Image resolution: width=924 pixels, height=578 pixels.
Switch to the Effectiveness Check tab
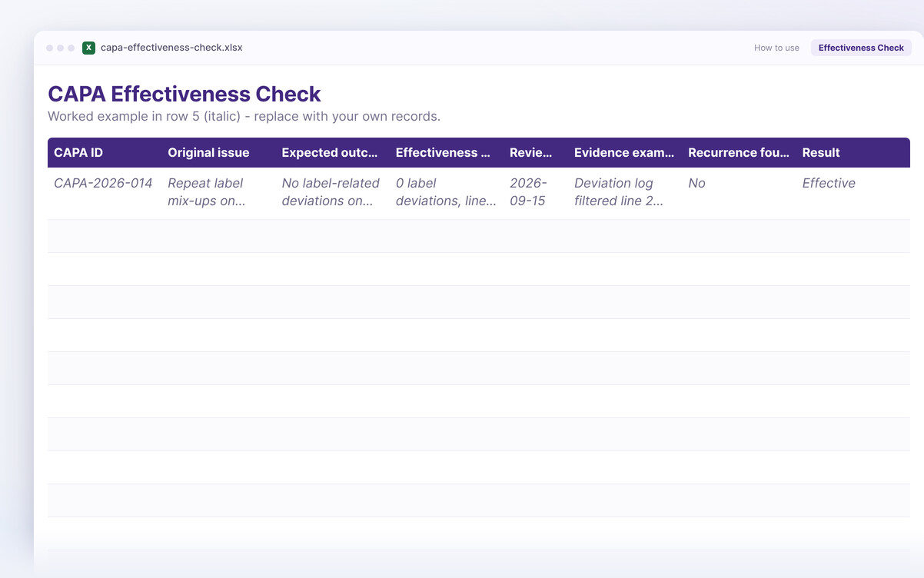coord(861,48)
